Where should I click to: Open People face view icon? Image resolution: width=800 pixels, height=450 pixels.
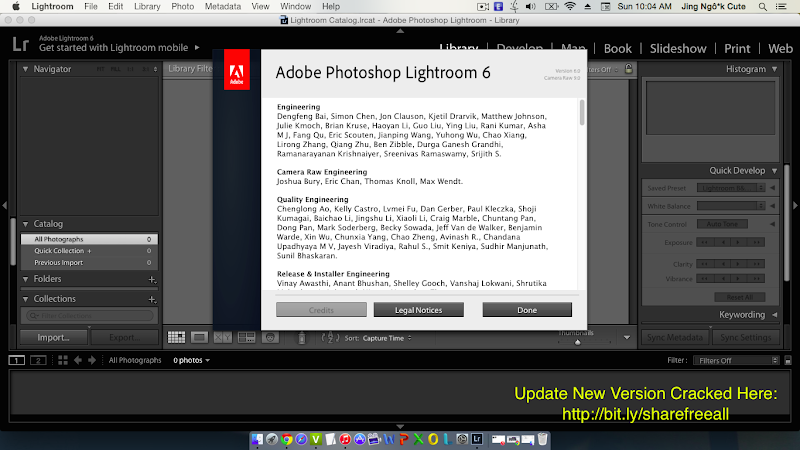pyautogui.click(x=270, y=337)
